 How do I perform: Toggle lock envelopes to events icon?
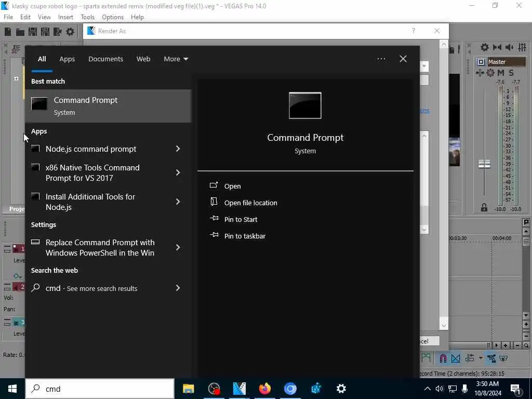click(x=491, y=358)
